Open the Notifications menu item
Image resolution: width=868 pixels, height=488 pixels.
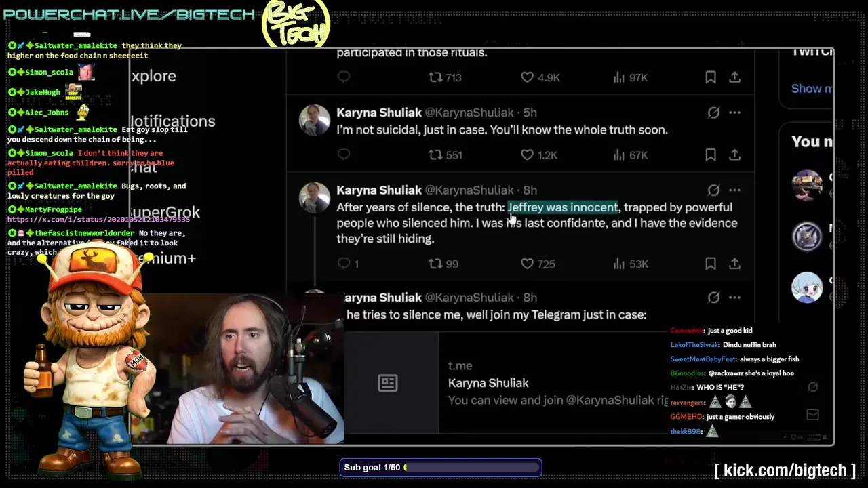coord(172,121)
